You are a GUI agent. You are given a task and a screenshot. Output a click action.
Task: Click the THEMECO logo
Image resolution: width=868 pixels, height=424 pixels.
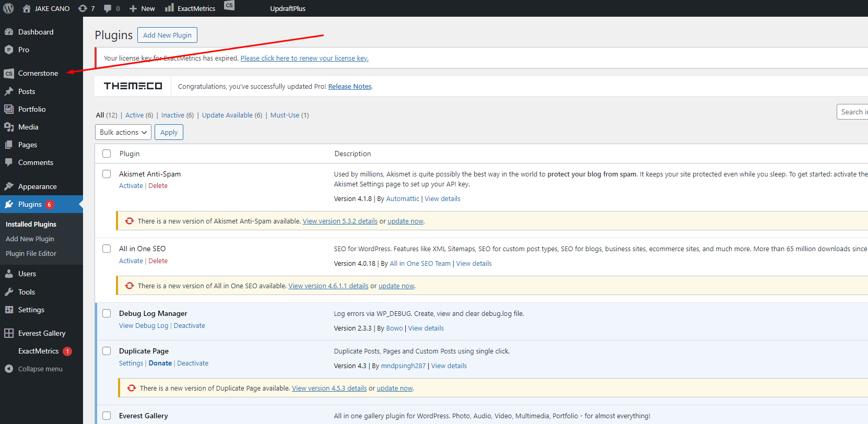click(133, 86)
